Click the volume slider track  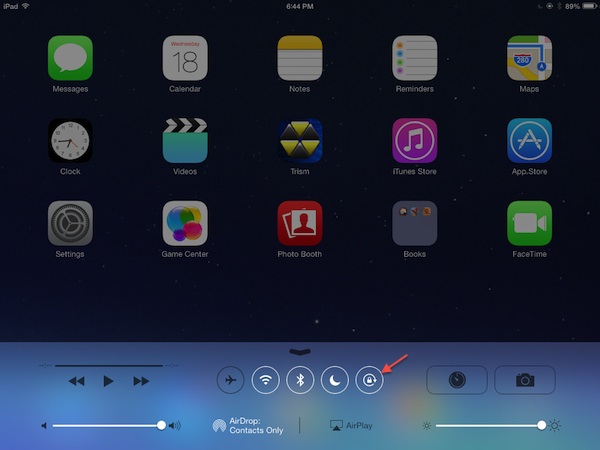[107, 426]
